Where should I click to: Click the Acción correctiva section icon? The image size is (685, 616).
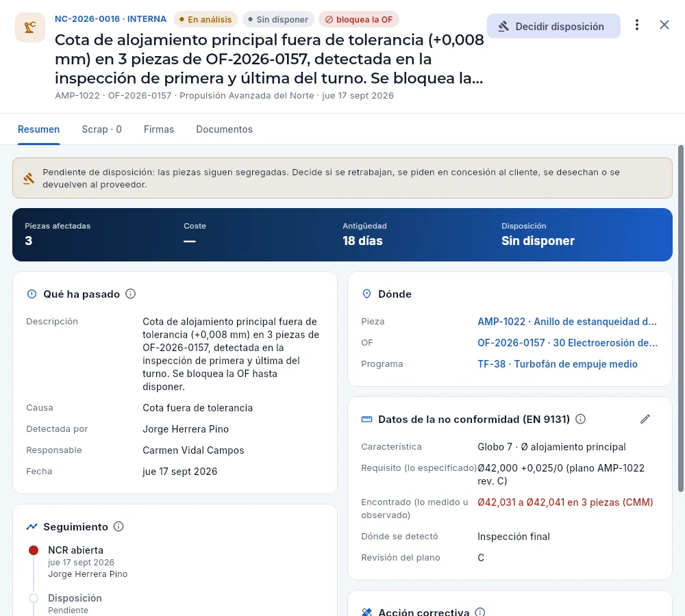tap(367, 613)
